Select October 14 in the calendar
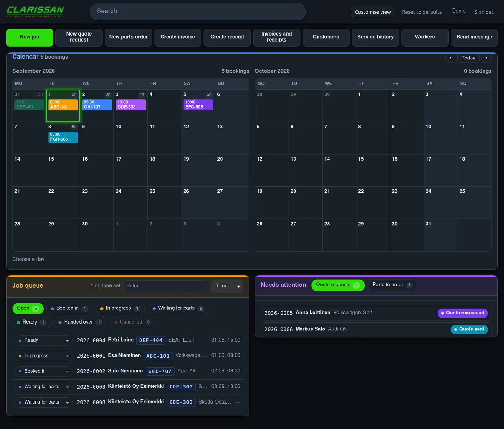Viewport: 504px width, 429px height. 339,170
